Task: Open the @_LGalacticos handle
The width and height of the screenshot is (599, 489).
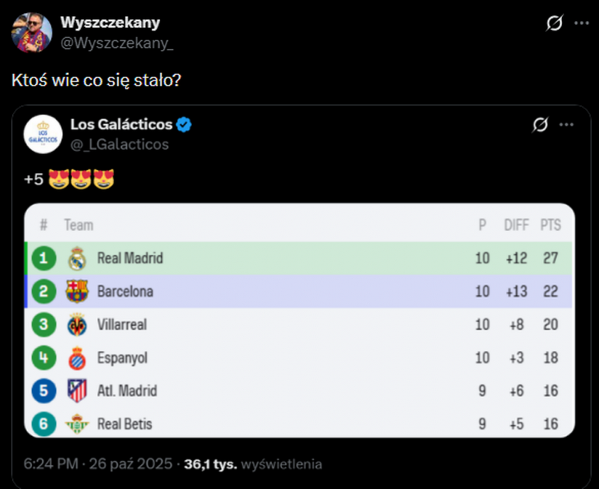Action: (120, 144)
